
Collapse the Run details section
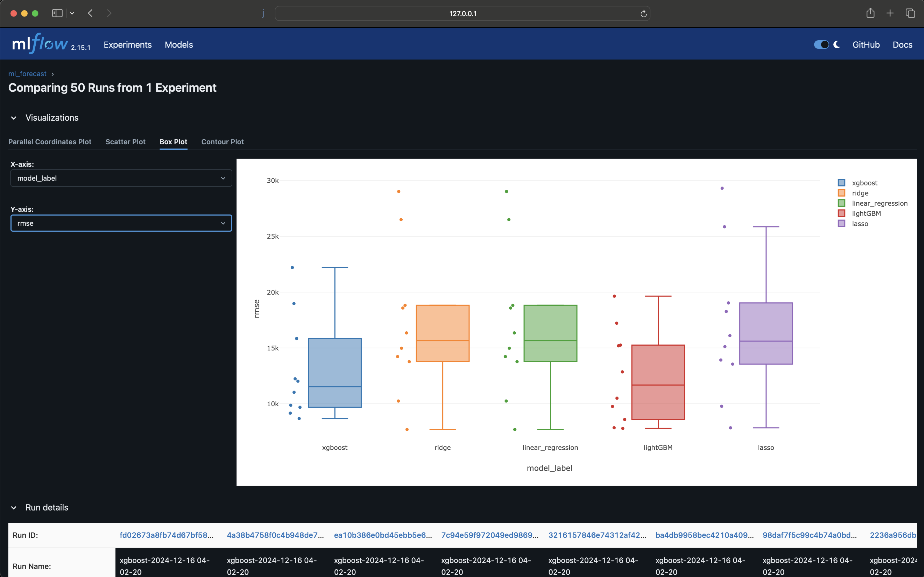14,508
